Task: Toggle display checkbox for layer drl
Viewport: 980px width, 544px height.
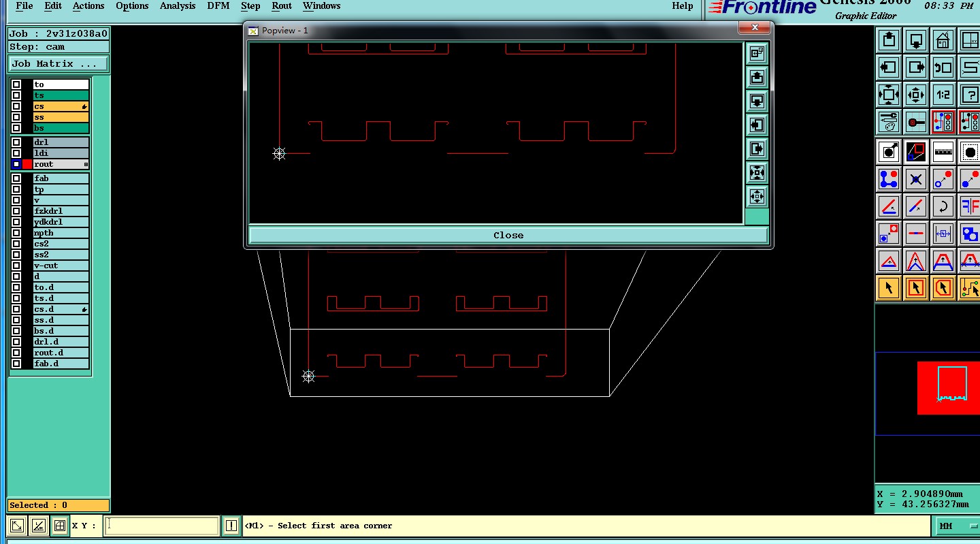Action: [16, 142]
